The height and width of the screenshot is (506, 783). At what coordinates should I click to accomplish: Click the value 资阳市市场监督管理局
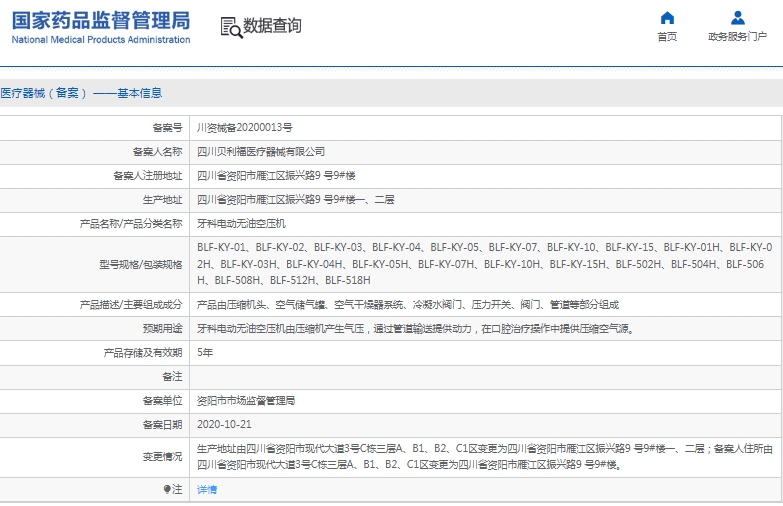click(246, 400)
